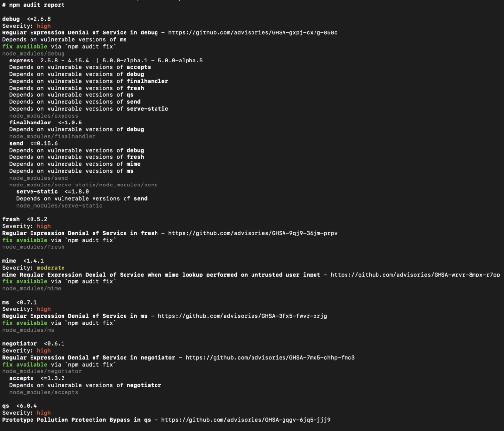This screenshot has height=431, width=504.
Task: Select the node_modules/debug path text
Action: point(33,53)
